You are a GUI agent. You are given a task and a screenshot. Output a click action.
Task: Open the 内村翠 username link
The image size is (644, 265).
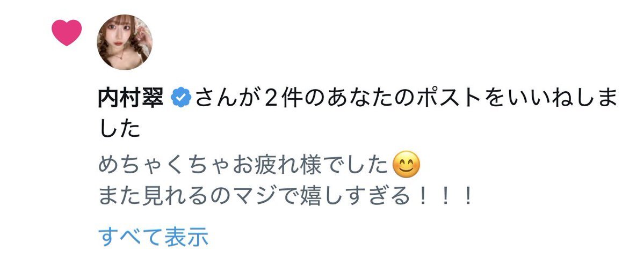[132, 99]
